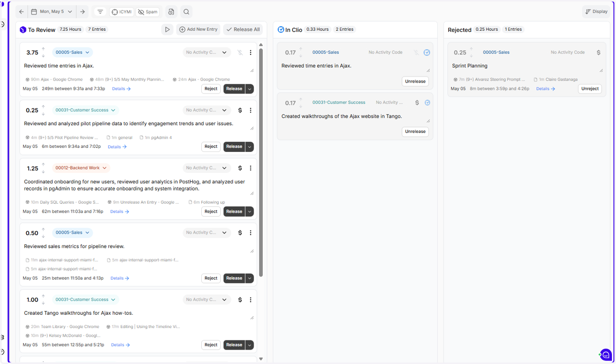The height and width of the screenshot is (364, 616).
Task: Open Details link on the 0.50 Sales entry
Action: click(120, 278)
